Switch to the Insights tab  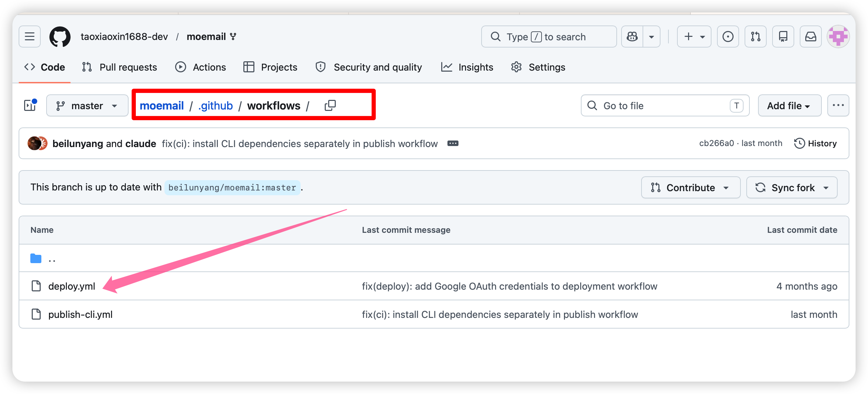[x=467, y=67]
